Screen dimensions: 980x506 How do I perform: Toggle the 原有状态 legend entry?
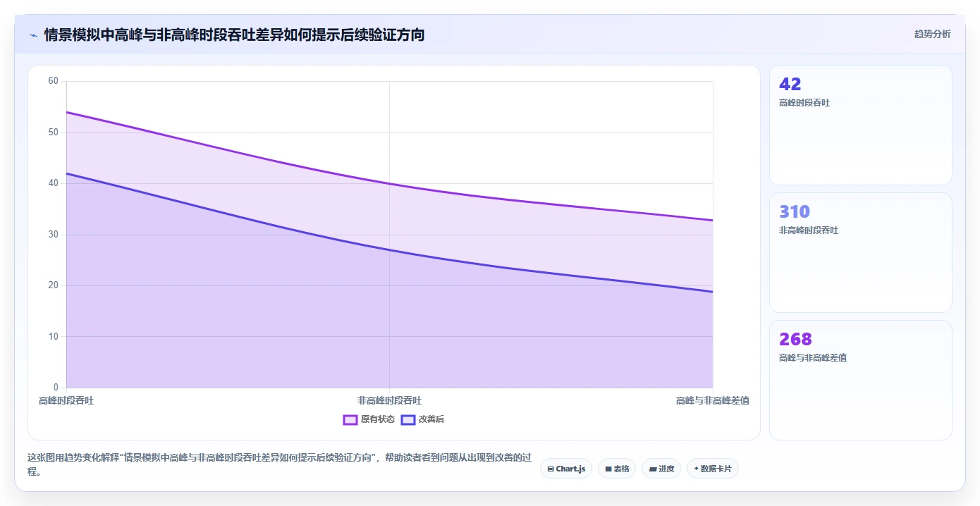[x=369, y=419]
